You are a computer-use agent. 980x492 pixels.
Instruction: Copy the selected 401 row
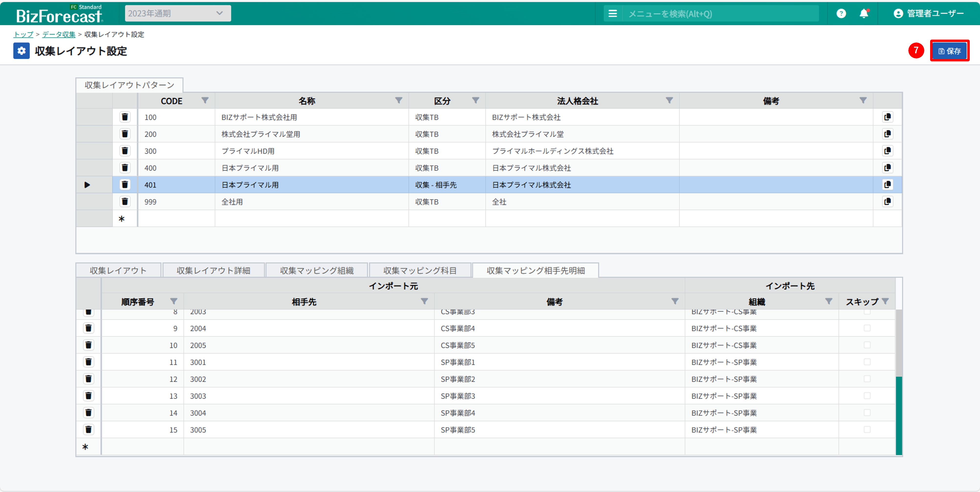point(887,185)
